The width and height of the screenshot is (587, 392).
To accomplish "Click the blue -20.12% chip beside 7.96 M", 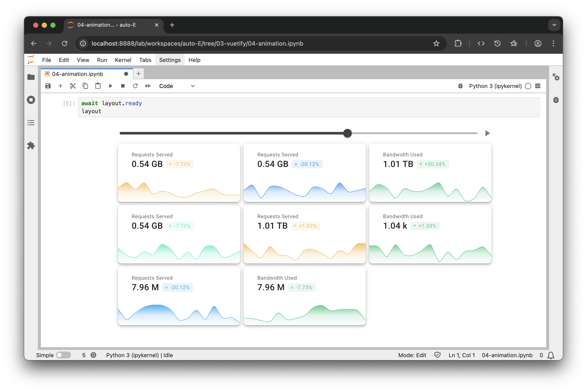I will 177,287.
